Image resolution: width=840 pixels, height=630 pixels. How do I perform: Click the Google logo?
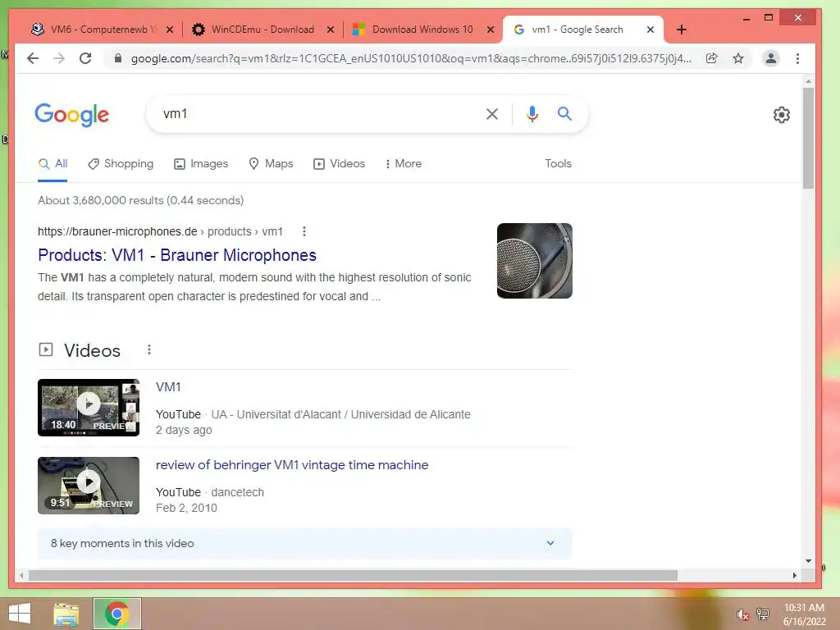click(x=72, y=115)
